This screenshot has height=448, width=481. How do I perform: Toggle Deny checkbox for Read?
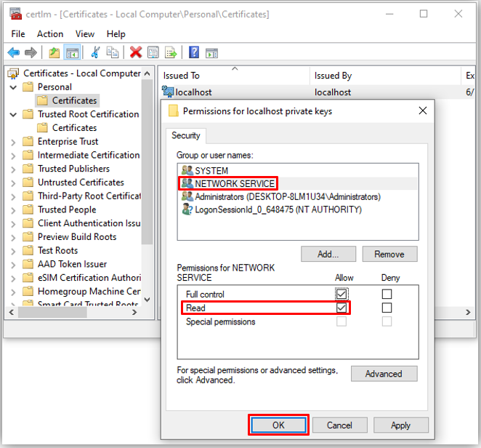387,308
